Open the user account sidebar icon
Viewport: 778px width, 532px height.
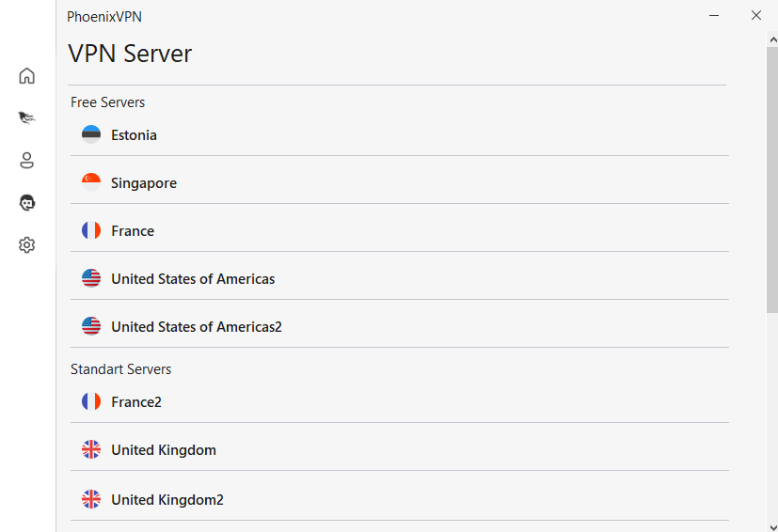pos(26,160)
